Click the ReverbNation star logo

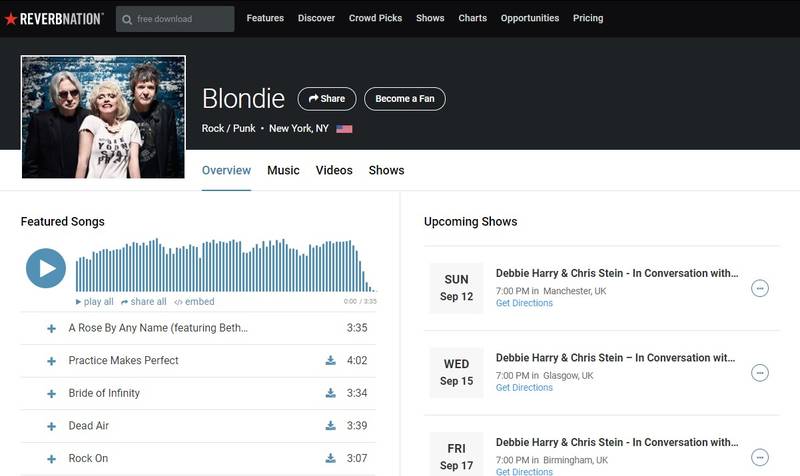pyautogui.click(x=54, y=19)
